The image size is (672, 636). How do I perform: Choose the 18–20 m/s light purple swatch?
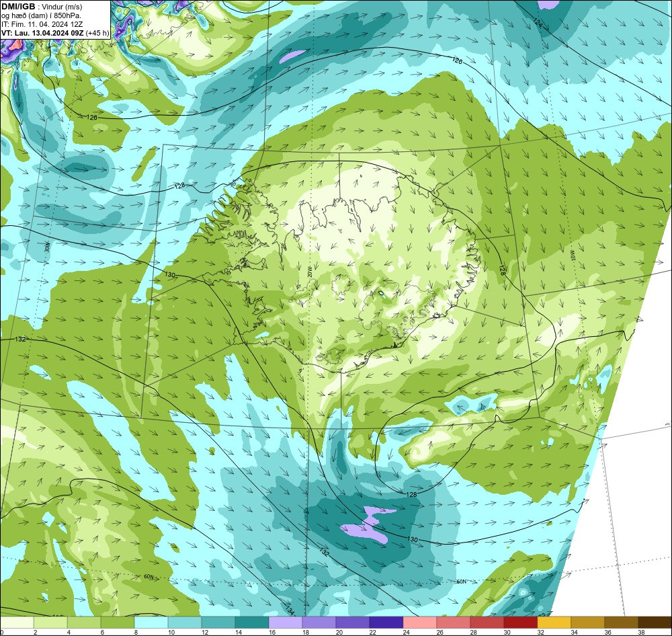point(319,622)
